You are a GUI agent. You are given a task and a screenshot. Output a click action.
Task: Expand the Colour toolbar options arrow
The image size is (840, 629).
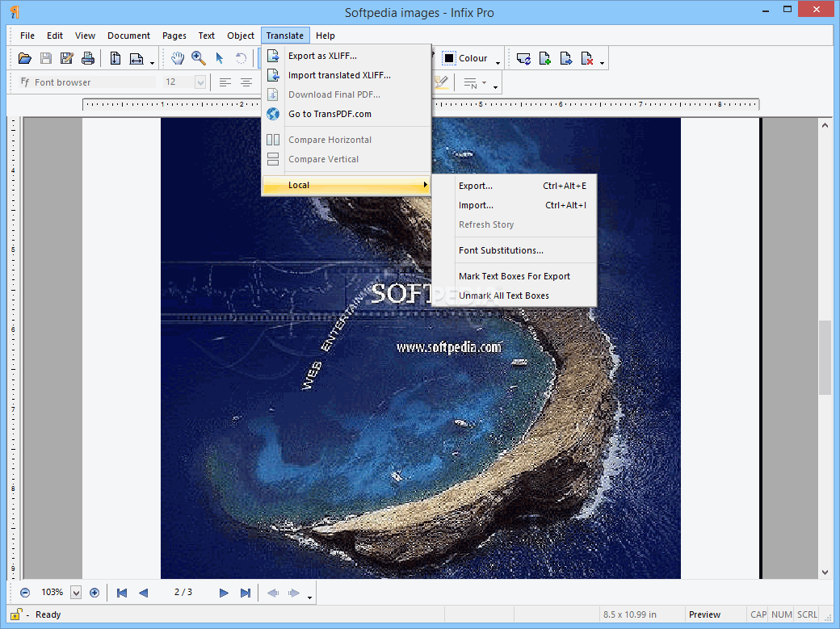tap(498, 63)
